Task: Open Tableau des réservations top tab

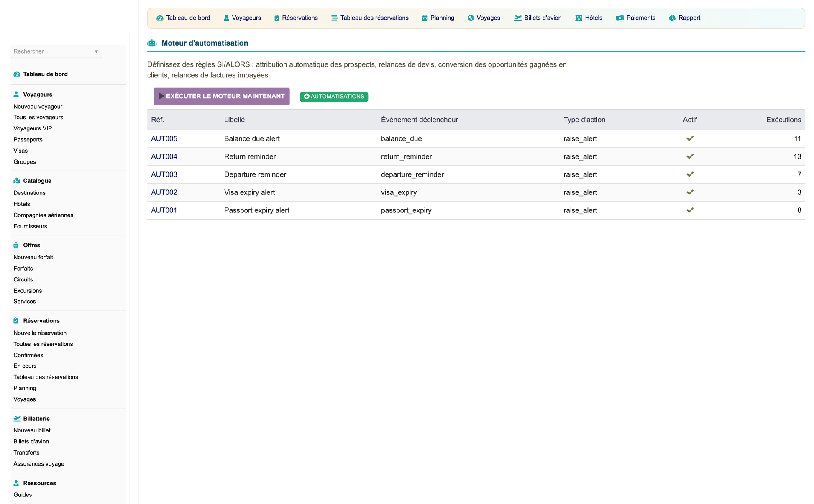Action: tap(370, 18)
